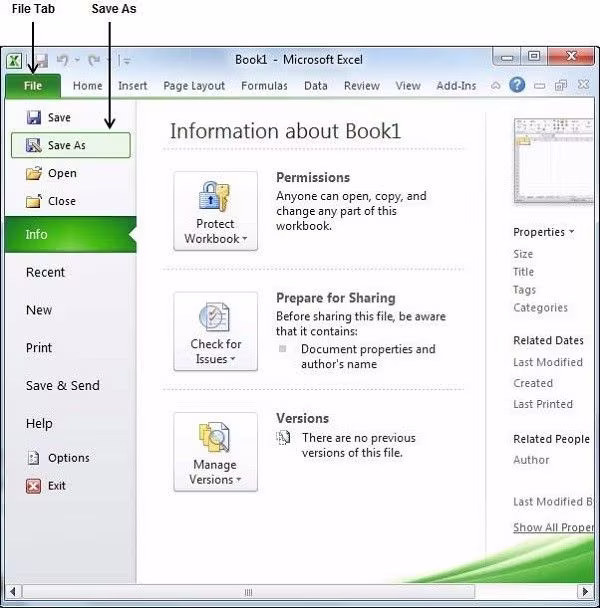Viewport: 600px width, 608px height.
Task: Click the horizontal scrollbar thumb
Action: coord(249,592)
